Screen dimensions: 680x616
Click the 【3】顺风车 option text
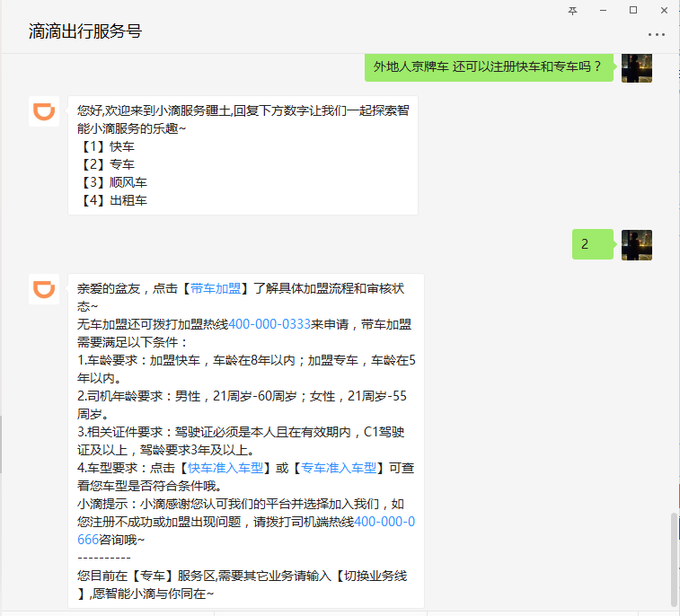pyautogui.click(x=113, y=182)
